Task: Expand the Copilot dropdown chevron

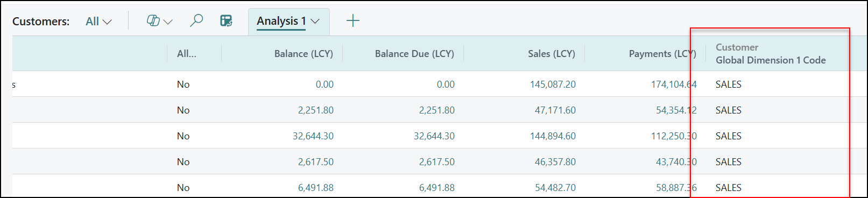Action: point(168,22)
